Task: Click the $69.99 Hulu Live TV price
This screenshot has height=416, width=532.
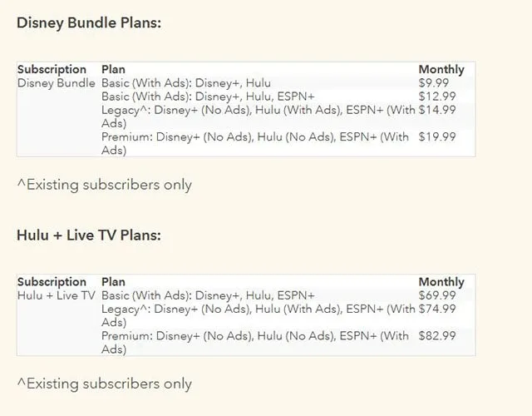Action: pyautogui.click(x=437, y=295)
